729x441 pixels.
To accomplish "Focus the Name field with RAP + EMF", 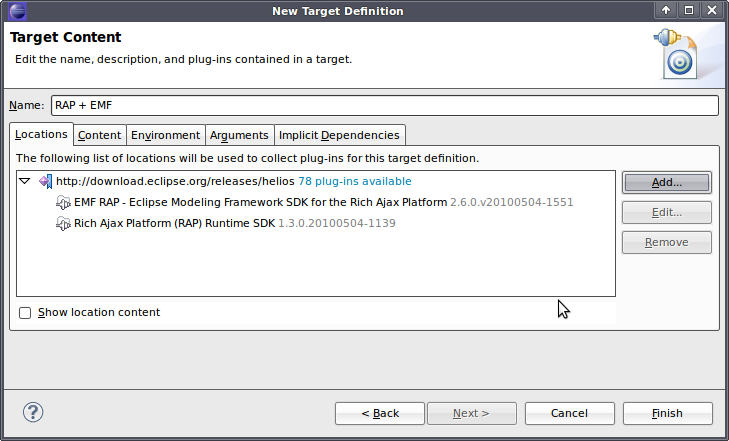I will [385, 105].
